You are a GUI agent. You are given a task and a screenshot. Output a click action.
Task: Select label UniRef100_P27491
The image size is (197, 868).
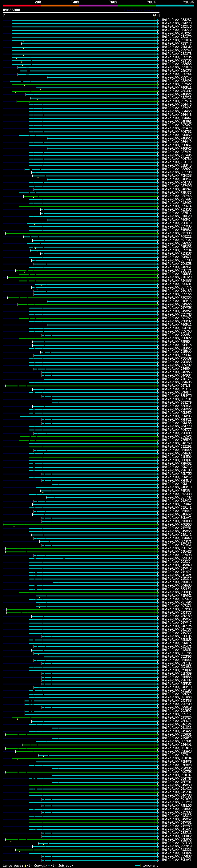click(x=177, y=152)
